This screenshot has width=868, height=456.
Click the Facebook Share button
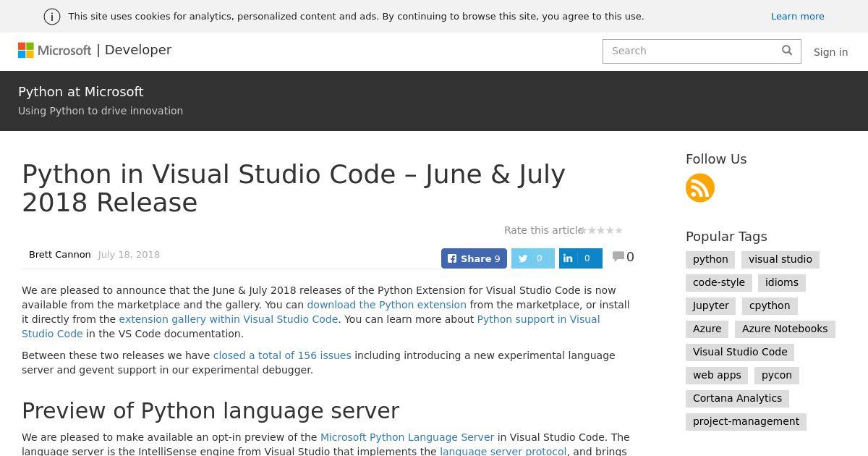474,258
